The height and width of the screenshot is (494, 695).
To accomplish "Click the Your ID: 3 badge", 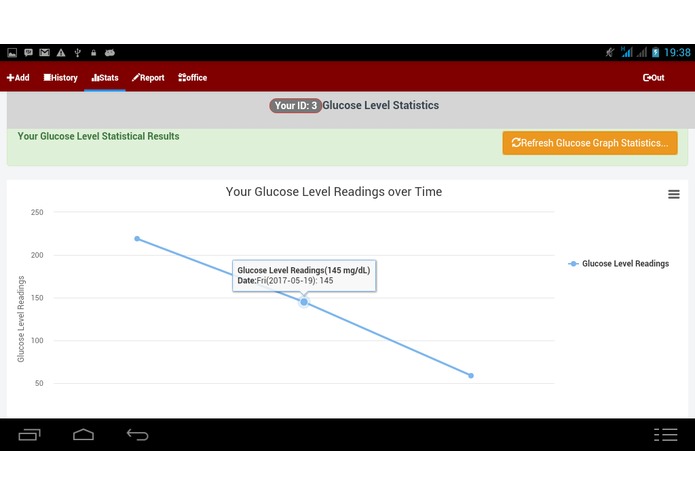I will click(295, 105).
